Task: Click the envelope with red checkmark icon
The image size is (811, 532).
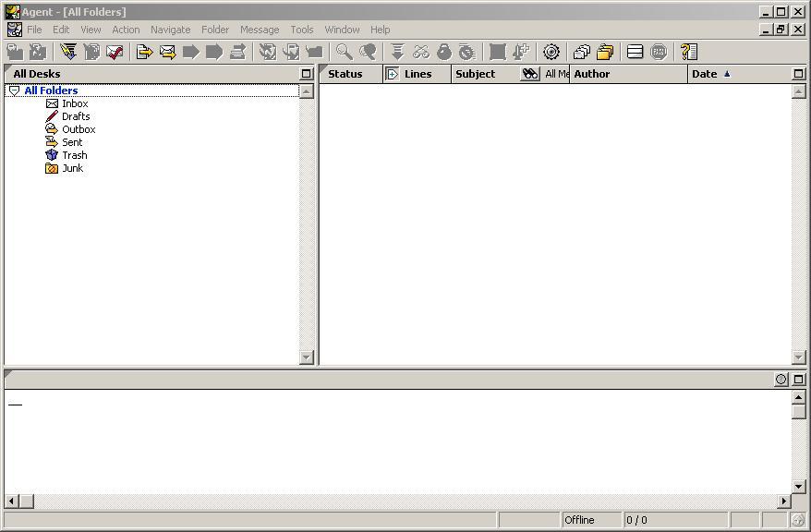Action: (x=115, y=52)
